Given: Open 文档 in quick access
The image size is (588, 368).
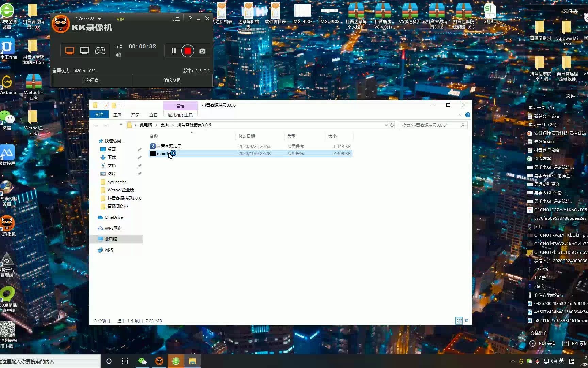Looking at the screenshot, I should pyautogui.click(x=112, y=165).
